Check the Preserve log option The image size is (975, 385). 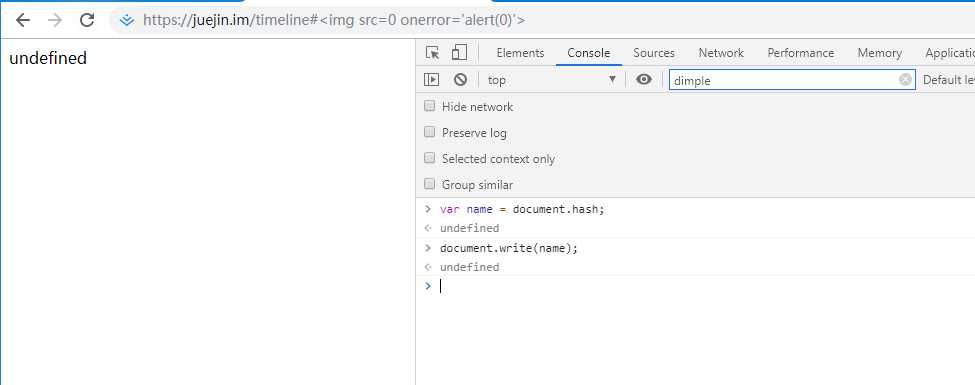click(429, 132)
